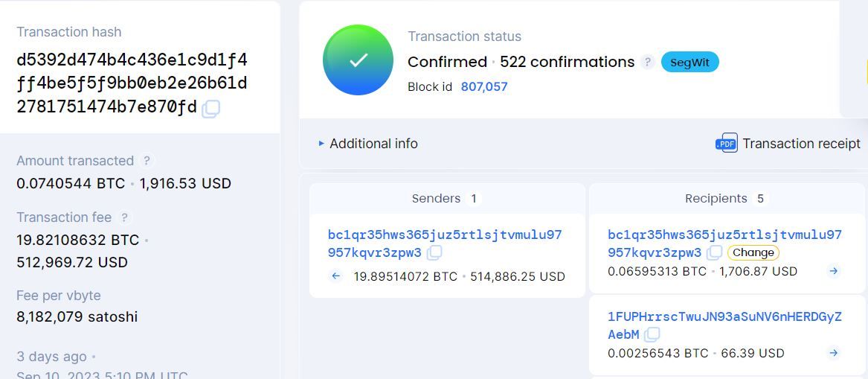Viewport: 868px width, 379px height.
Task: Click the Change label tag
Action: point(753,252)
